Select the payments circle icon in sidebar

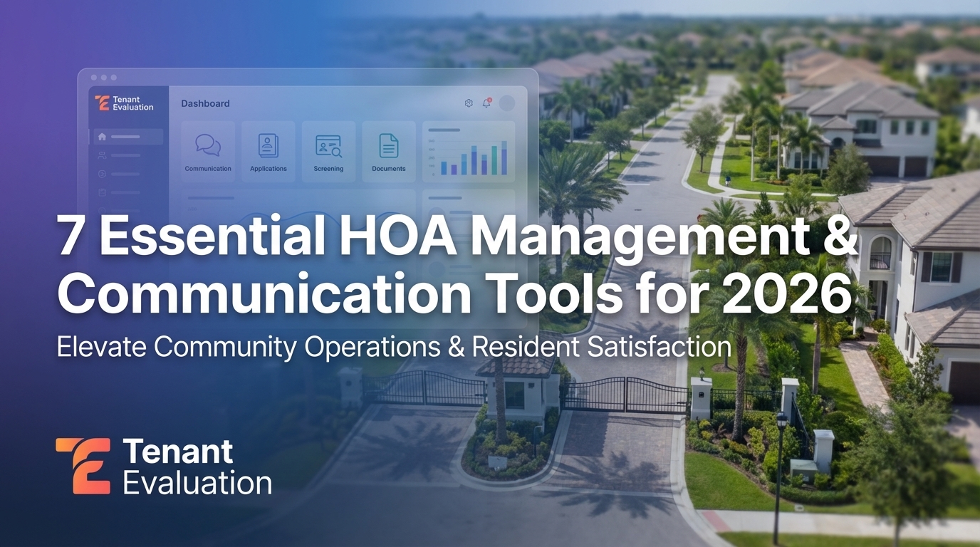click(x=100, y=173)
